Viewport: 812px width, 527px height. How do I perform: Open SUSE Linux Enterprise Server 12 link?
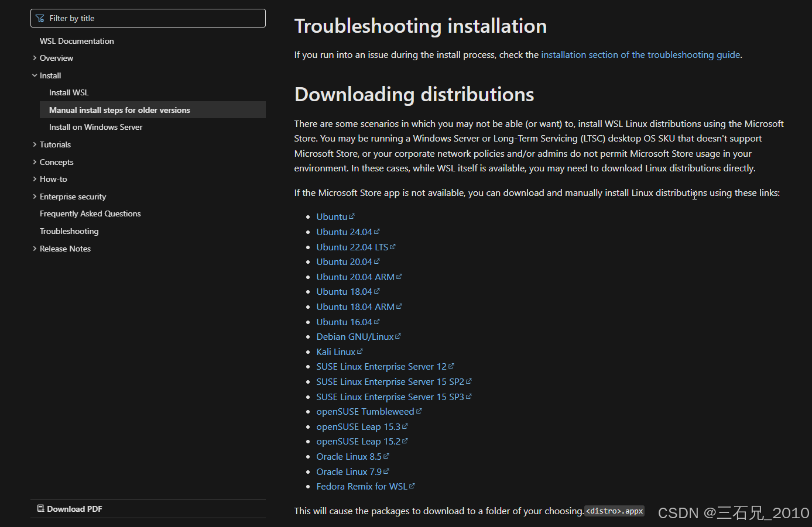click(381, 366)
